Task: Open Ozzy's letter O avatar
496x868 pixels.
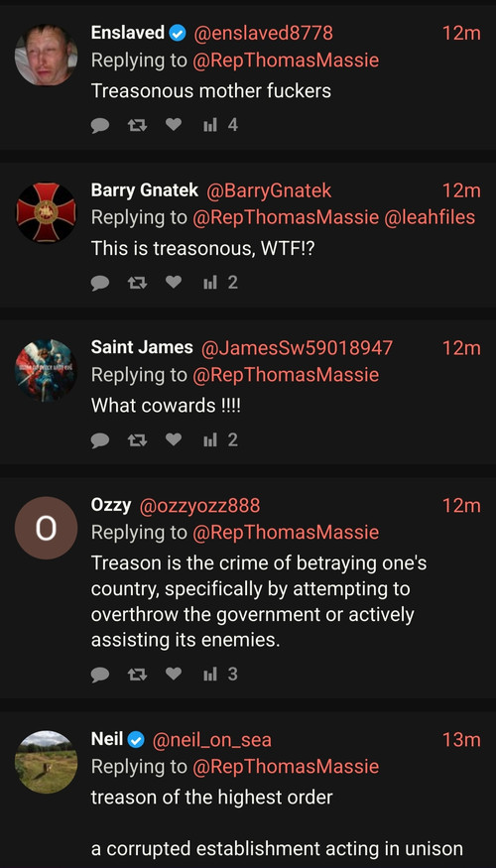Action: (x=46, y=528)
